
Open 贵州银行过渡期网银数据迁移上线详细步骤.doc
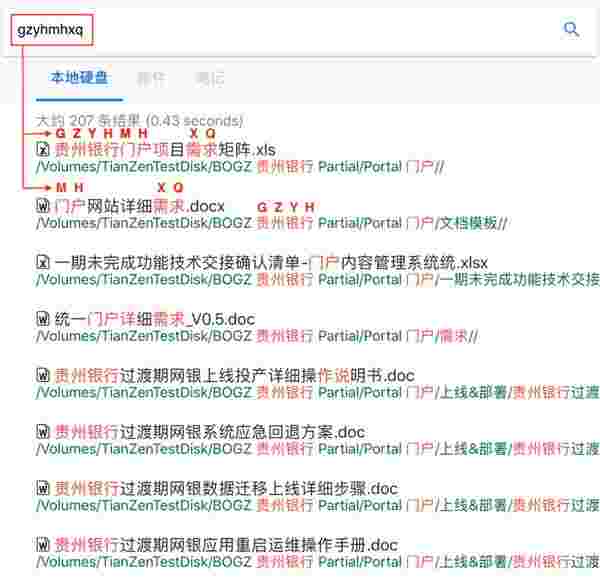pos(226,489)
